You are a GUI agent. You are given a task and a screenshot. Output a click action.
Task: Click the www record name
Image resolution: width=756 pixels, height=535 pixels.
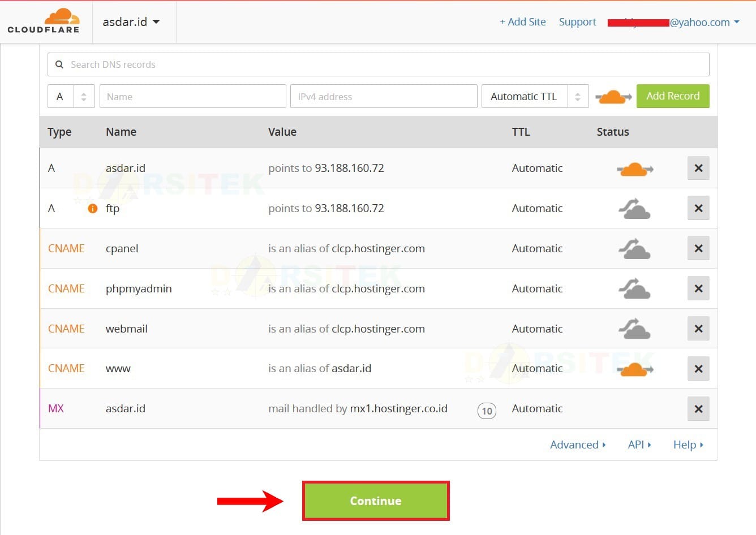[118, 369]
